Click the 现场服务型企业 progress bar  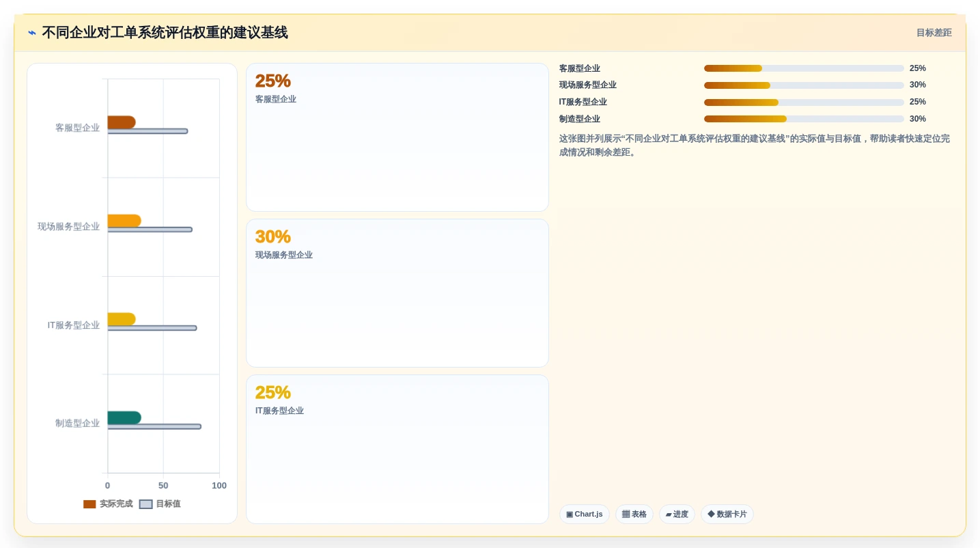(804, 85)
